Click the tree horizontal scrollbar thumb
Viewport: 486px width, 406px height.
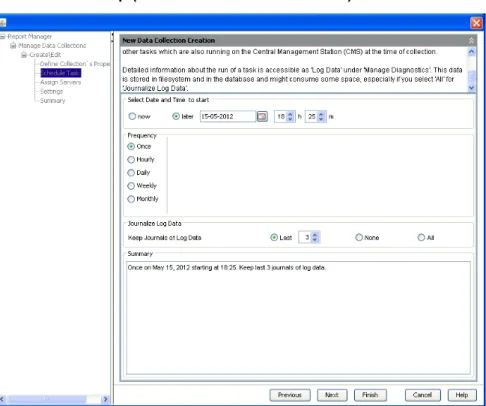point(47,399)
